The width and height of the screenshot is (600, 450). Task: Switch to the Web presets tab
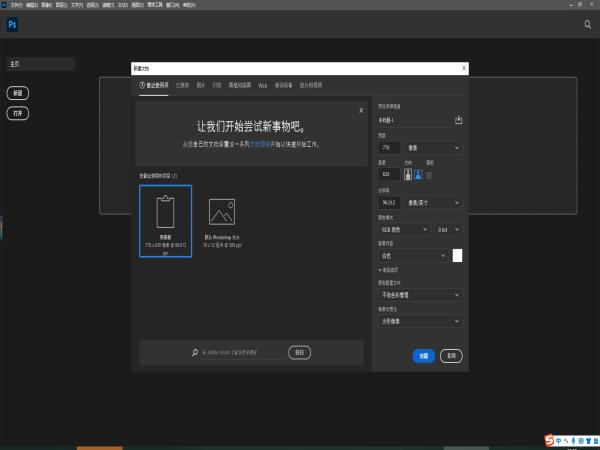coord(263,86)
